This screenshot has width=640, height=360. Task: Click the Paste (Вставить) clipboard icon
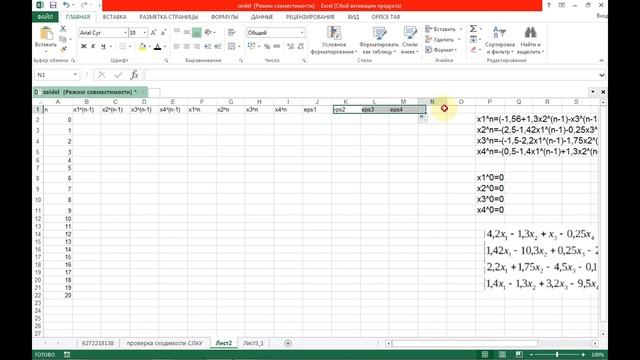[46, 33]
